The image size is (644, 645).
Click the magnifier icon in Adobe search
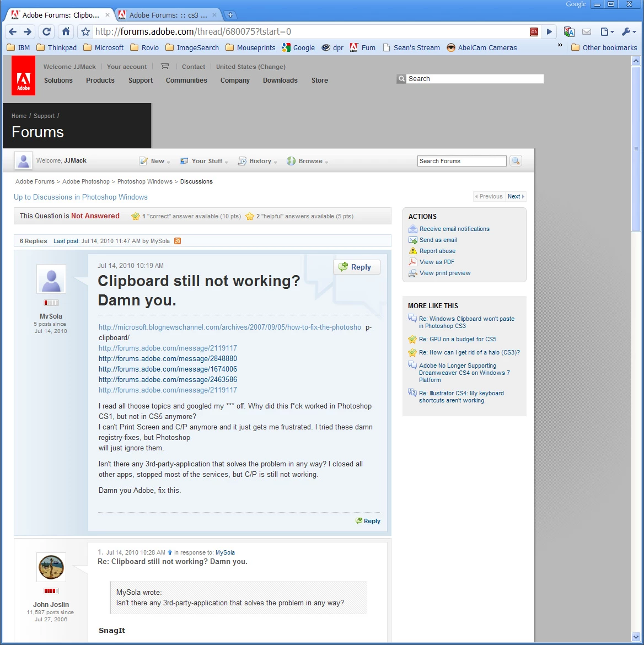pos(401,79)
